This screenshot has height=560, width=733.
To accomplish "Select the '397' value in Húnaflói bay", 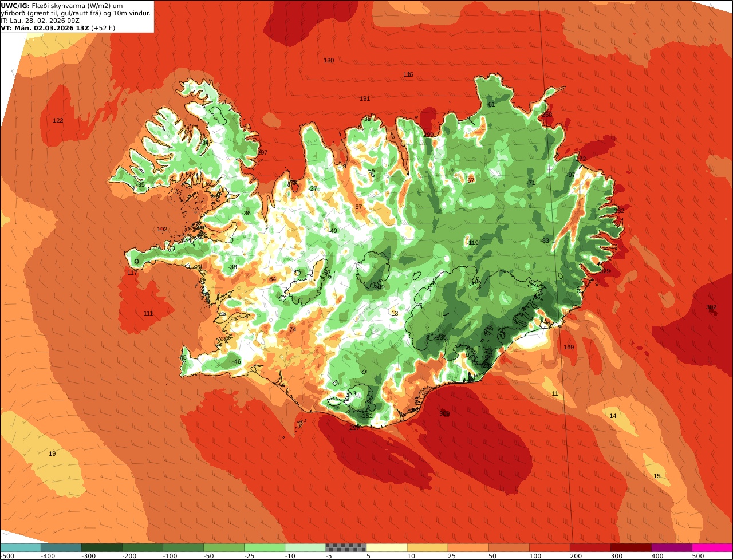I will coord(262,153).
